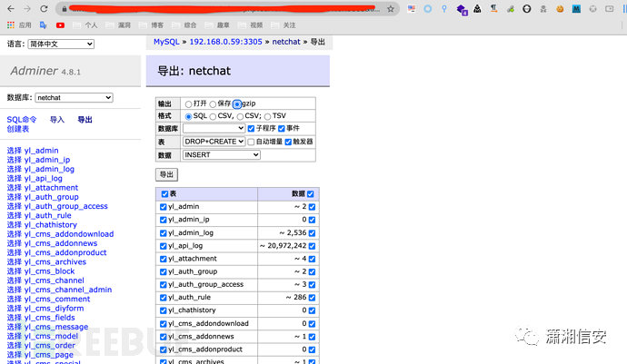Click the blue ring extension icon

tap(427, 8)
